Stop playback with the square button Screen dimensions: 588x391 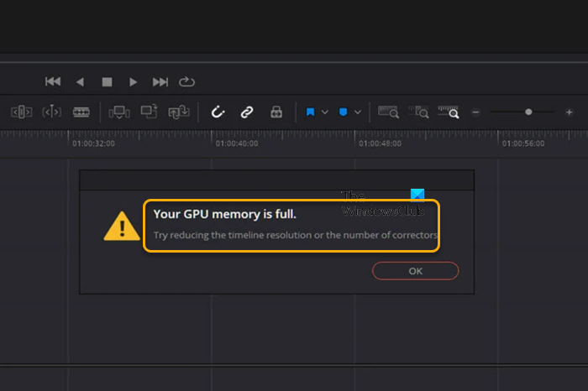(107, 81)
